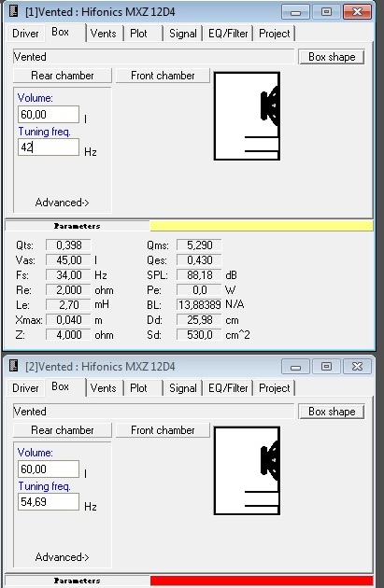Click Tuning freq. field showing 54,69
The height and width of the screenshot is (588, 384).
(49, 502)
